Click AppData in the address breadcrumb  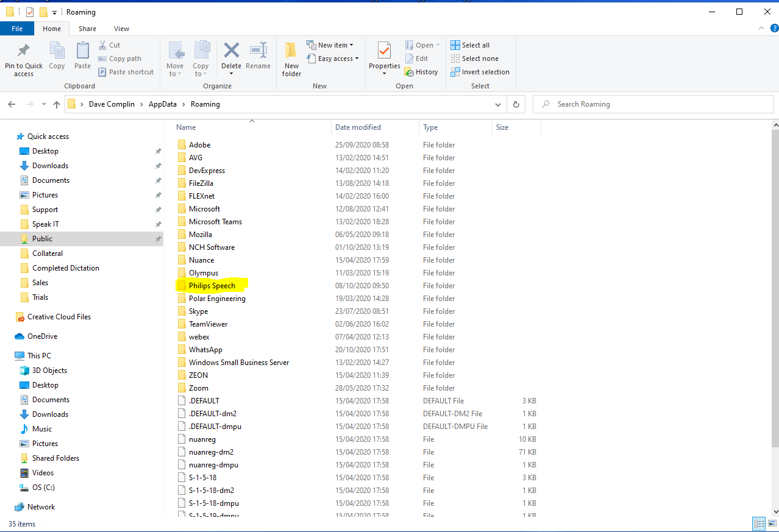(162, 104)
